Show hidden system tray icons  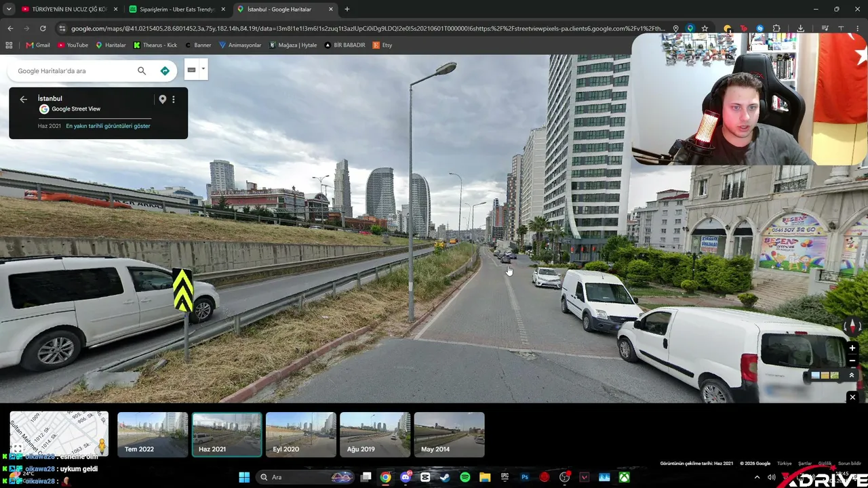pos(757,477)
